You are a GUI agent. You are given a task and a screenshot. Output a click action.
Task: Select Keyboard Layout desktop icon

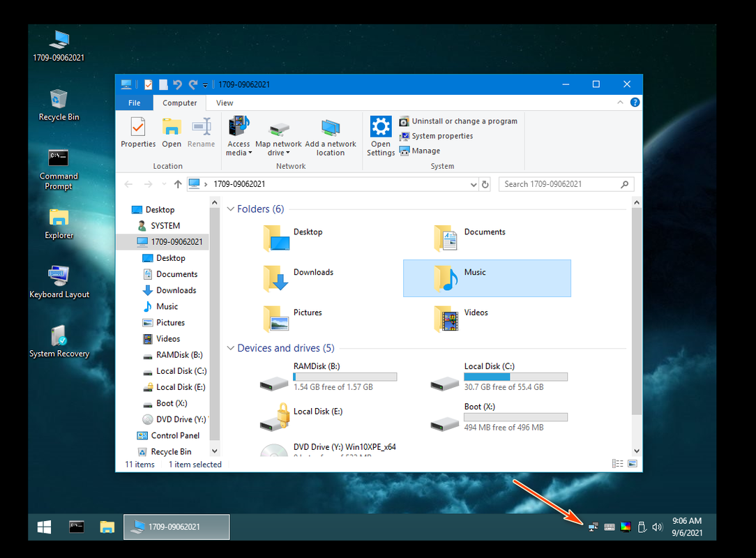pyautogui.click(x=59, y=282)
